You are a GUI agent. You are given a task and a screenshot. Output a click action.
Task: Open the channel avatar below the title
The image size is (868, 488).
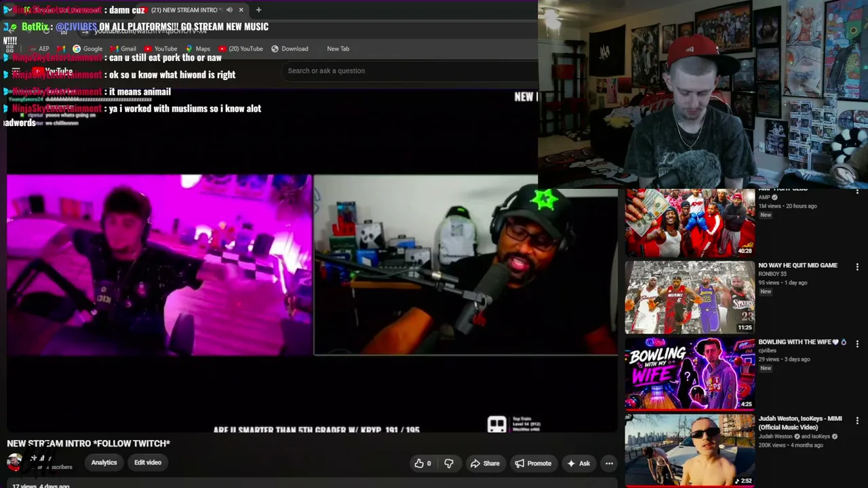[14, 463]
